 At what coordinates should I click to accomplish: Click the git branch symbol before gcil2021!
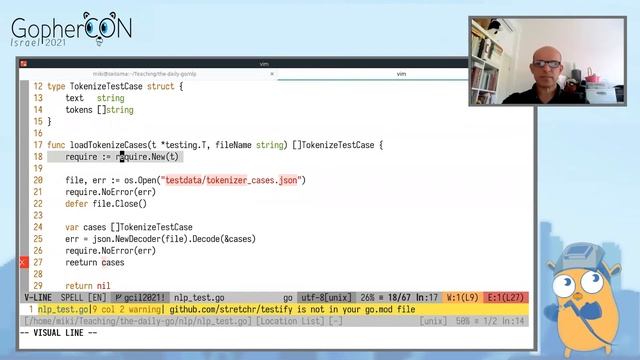click(118, 298)
